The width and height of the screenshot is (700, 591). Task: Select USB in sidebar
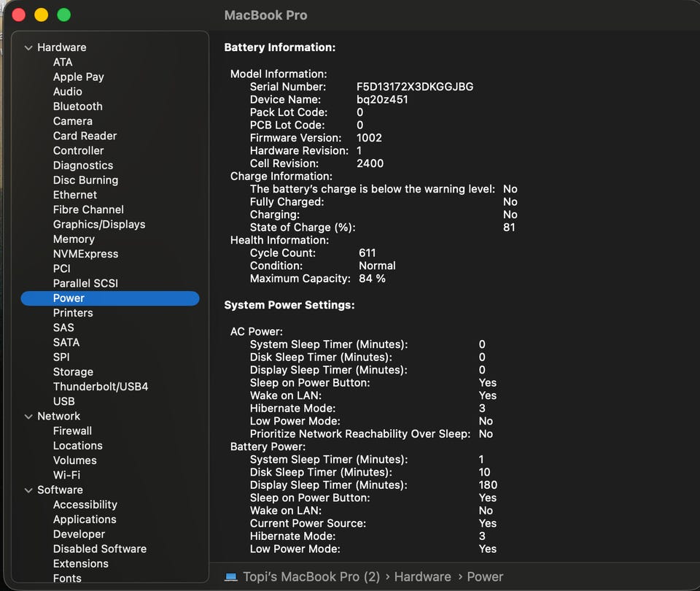[64, 401]
